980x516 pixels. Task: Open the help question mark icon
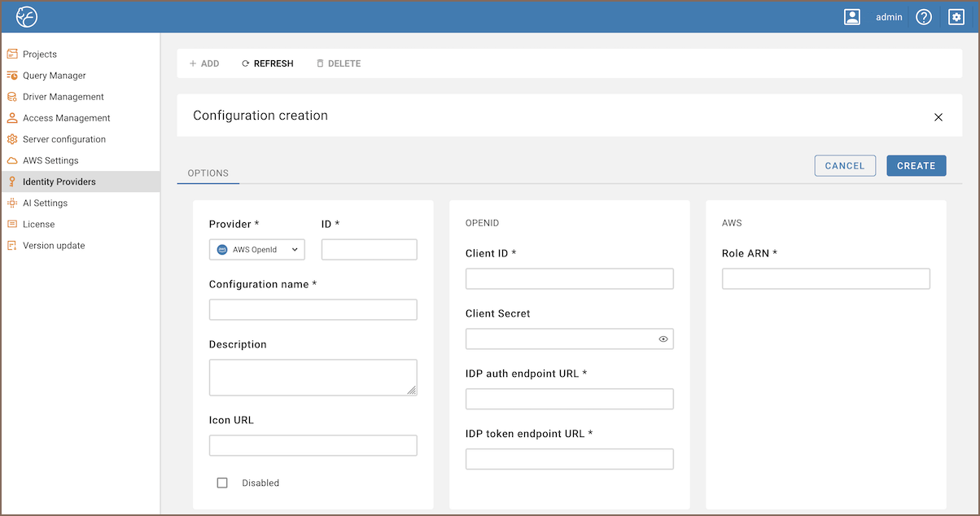[924, 17]
